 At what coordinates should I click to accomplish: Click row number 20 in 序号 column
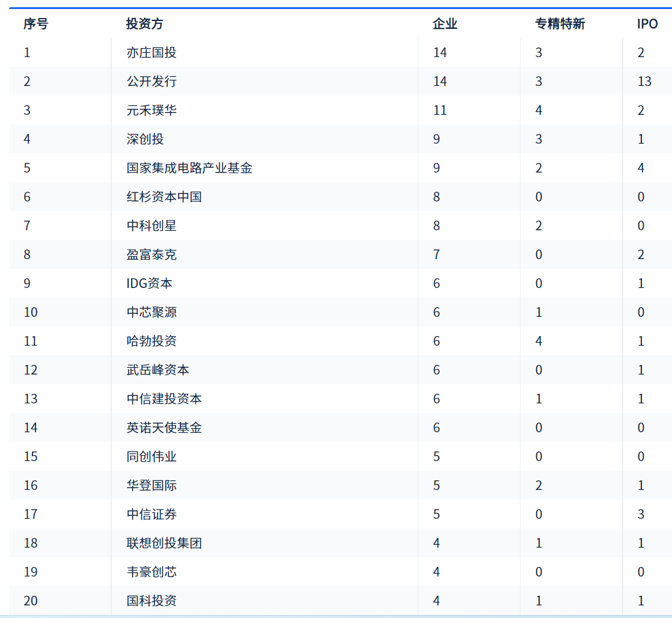31,601
